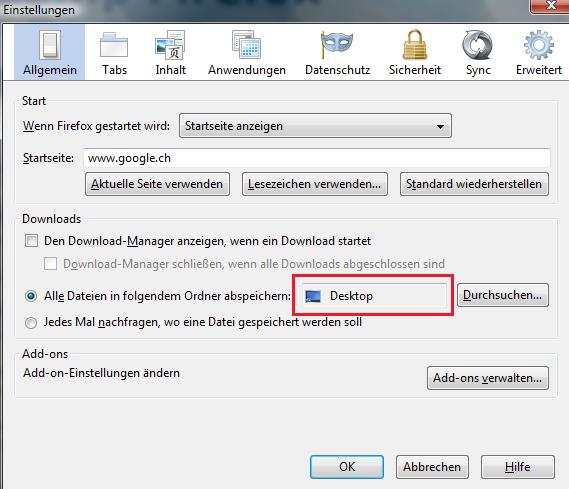Open the Tabs settings panel icon
This screenshot has height=489, width=569.
[114, 45]
